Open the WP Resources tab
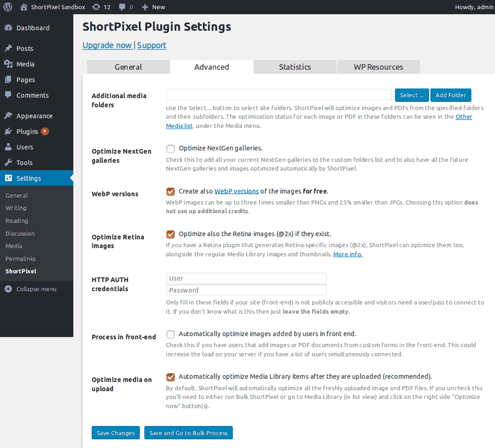This screenshot has height=448, width=495. [378, 67]
